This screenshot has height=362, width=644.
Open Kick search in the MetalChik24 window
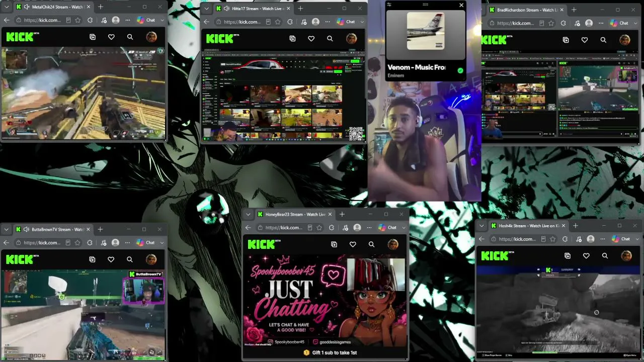tap(130, 37)
